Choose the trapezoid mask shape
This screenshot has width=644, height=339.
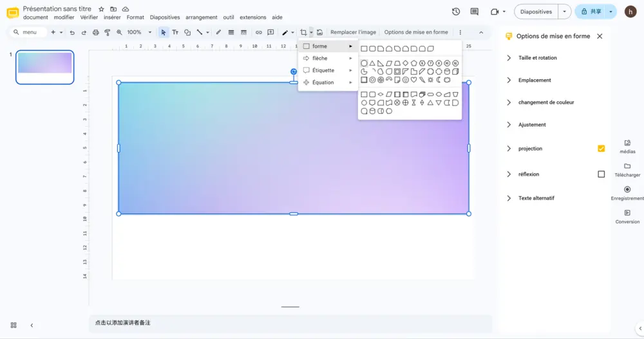coord(397,63)
